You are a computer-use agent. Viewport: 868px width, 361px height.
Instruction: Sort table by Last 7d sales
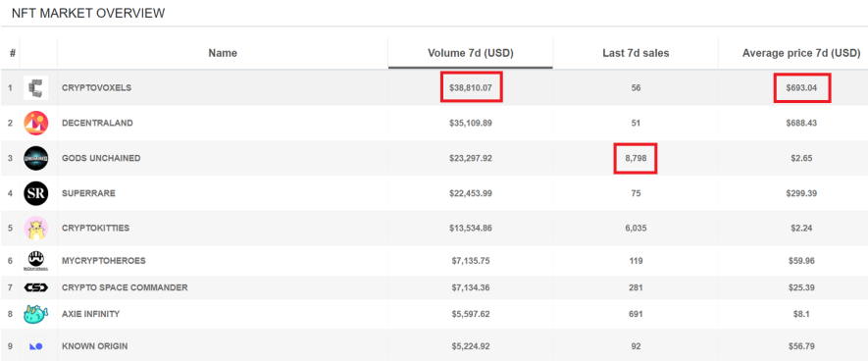pyautogui.click(x=636, y=53)
